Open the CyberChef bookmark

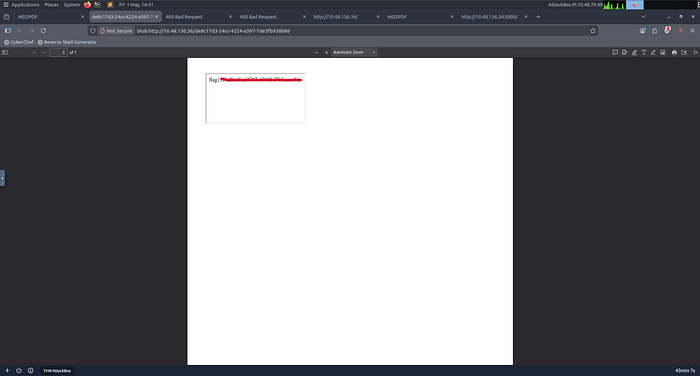point(19,42)
